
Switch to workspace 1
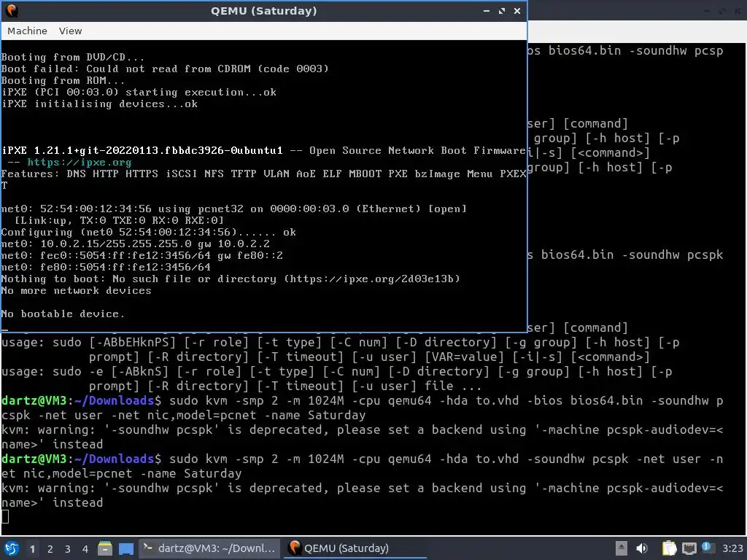tap(32, 549)
